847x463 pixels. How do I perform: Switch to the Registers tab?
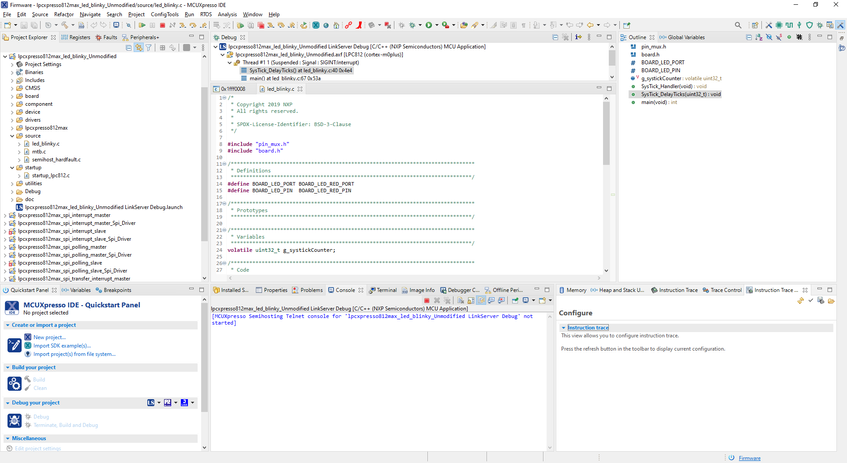coord(76,37)
